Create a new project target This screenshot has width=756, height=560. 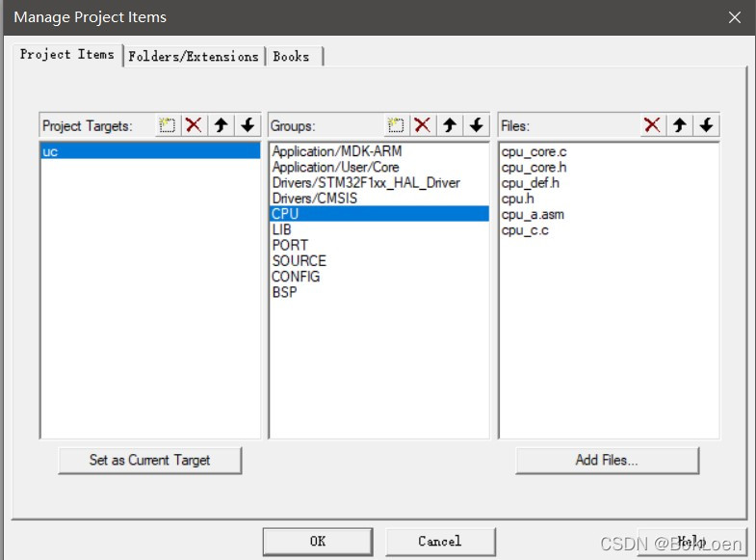click(x=168, y=125)
